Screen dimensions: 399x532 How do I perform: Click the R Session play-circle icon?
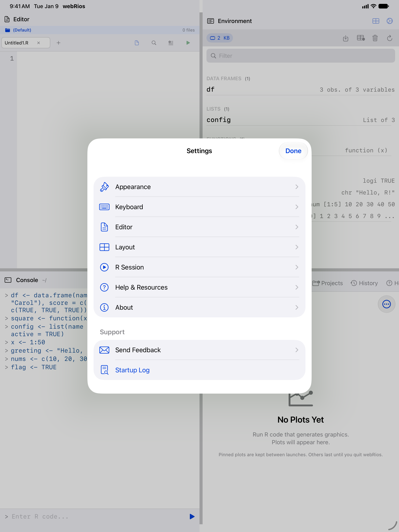click(104, 267)
